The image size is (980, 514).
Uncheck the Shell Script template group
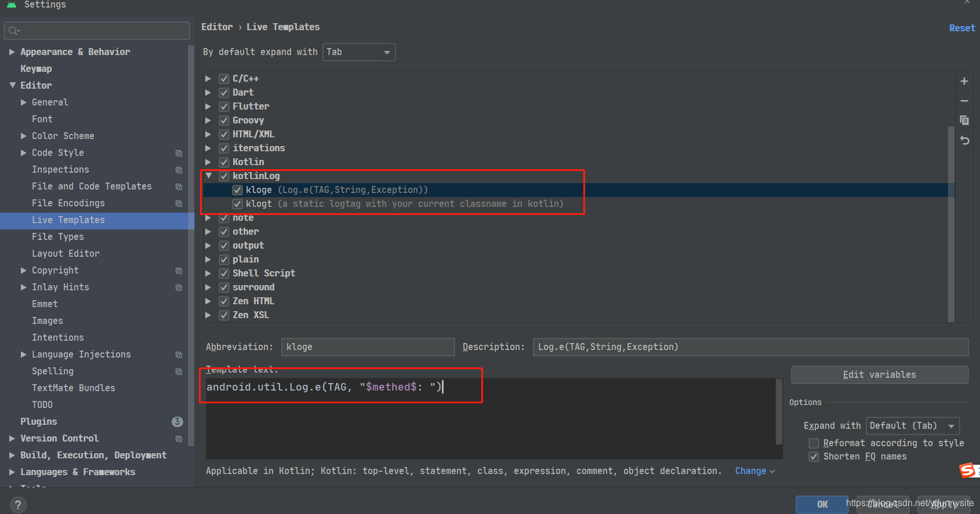(224, 274)
